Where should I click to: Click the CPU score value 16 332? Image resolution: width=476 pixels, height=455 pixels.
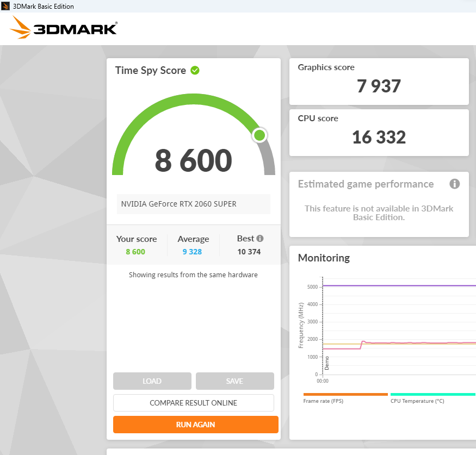pos(379,137)
